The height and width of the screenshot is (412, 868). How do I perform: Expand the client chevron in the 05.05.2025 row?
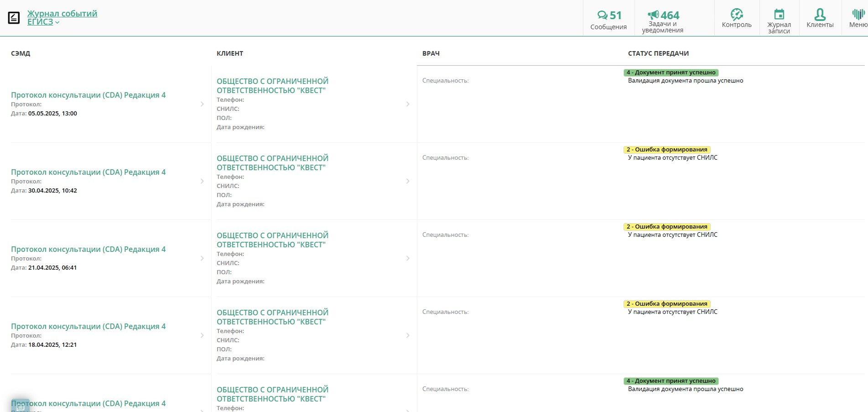[x=408, y=104]
